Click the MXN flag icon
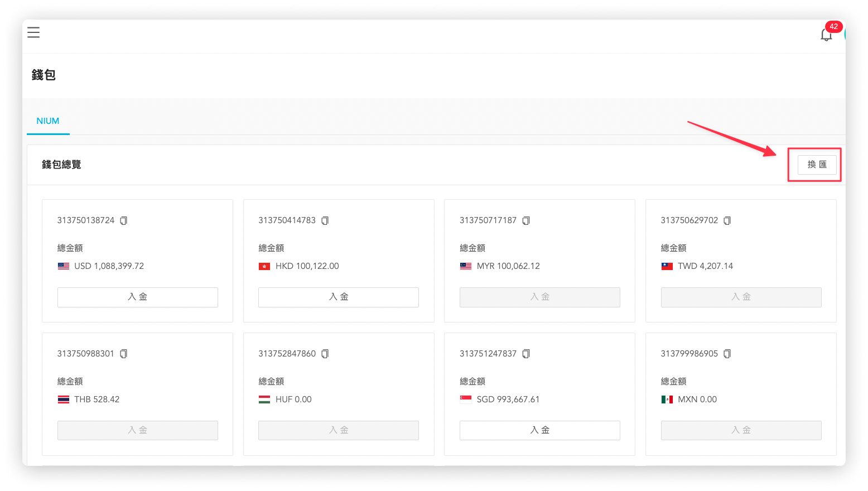This screenshot has height=491, width=868. click(667, 399)
